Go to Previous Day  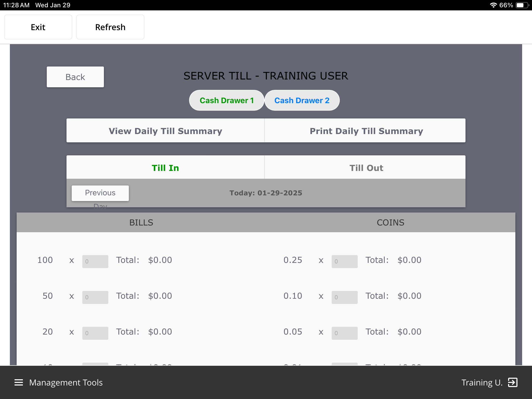(x=100, y=193)
